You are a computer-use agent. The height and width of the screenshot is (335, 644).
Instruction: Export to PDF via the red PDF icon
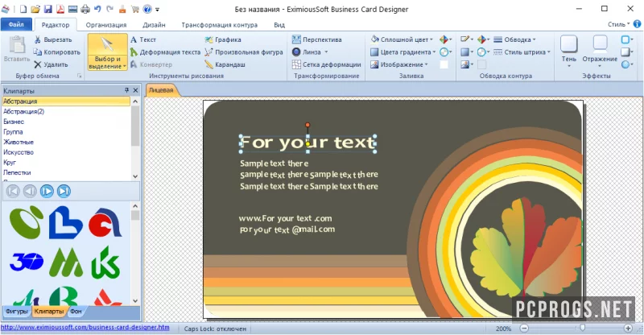pos(60,9)
